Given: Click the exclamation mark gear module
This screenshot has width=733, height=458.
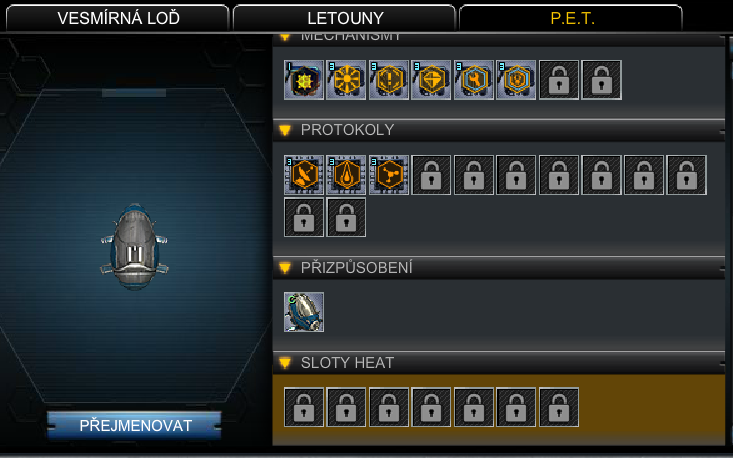Looking at the screenshot, I should click(x=388, y=80).
